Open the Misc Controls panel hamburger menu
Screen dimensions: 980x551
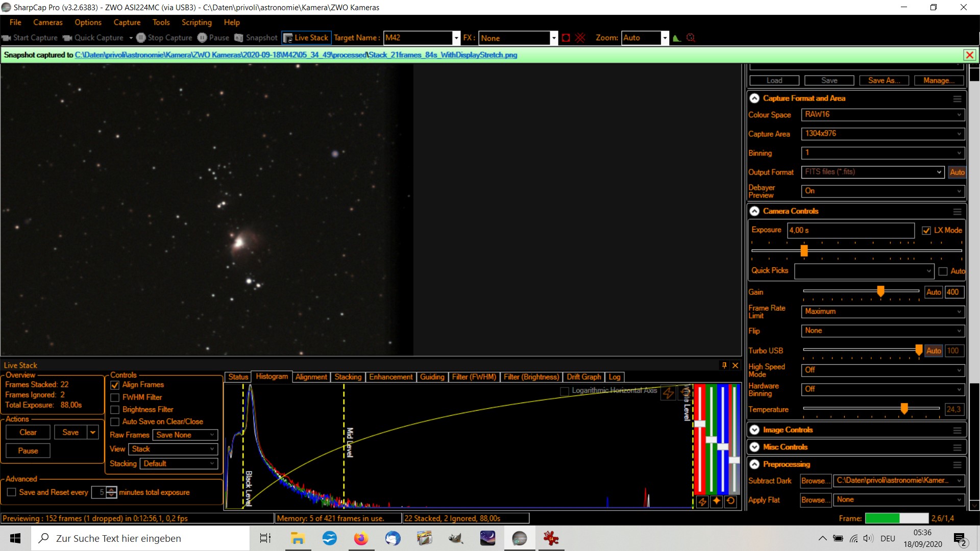(957, 447)
